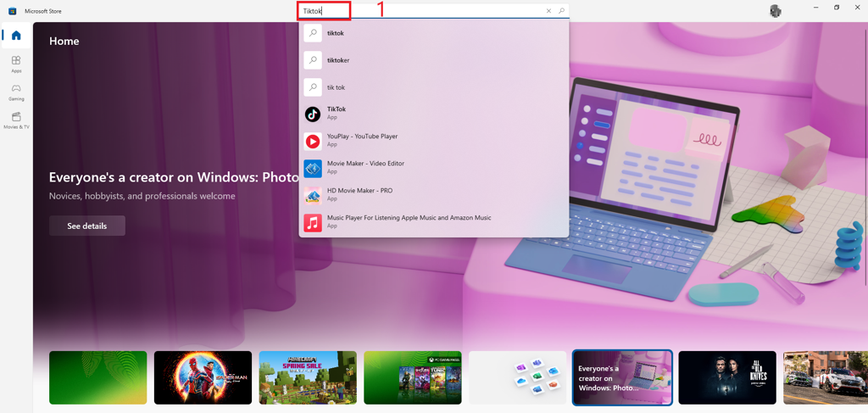
Task: Click search icon beside 'tiktoker' suggestion
Action: [x=313, y=60]
